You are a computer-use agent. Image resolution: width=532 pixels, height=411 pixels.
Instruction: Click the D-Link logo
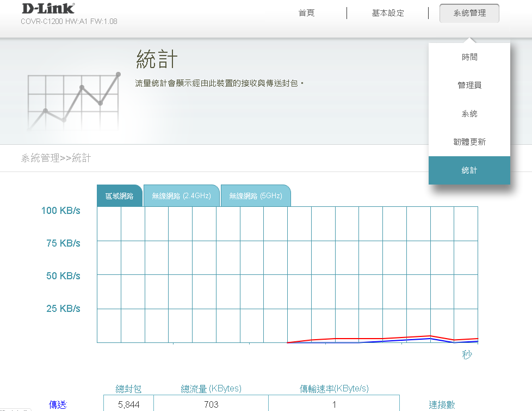(x=48, y=9)
